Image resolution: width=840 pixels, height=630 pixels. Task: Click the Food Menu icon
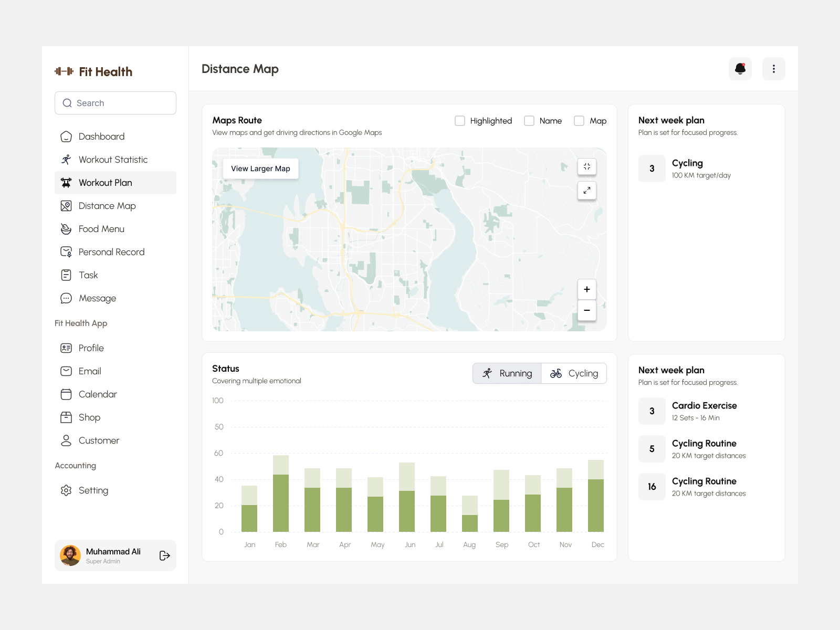pos(66,229)
